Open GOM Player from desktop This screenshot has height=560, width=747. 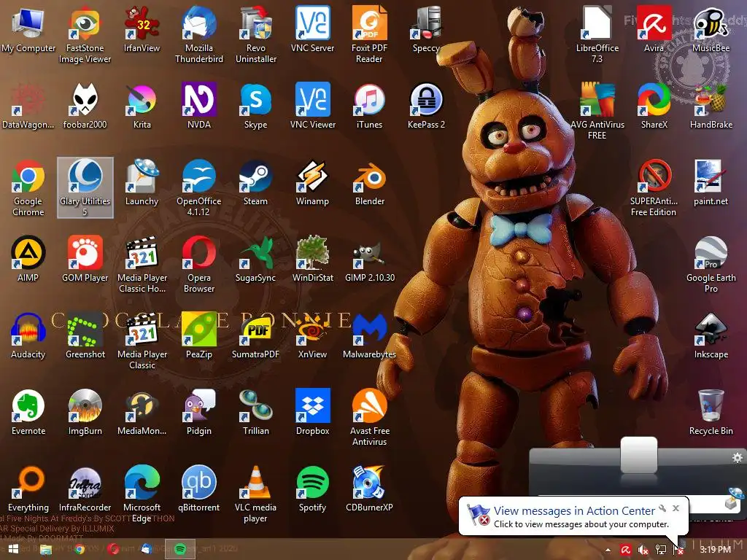(x=85, y=260)
